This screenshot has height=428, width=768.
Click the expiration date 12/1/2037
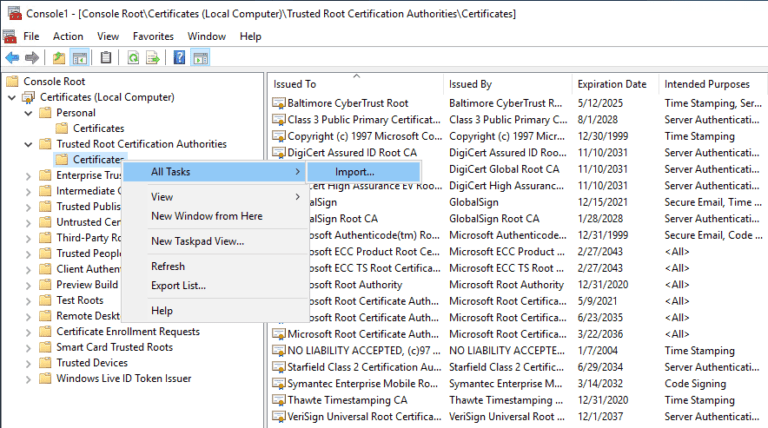click(600, 417)
